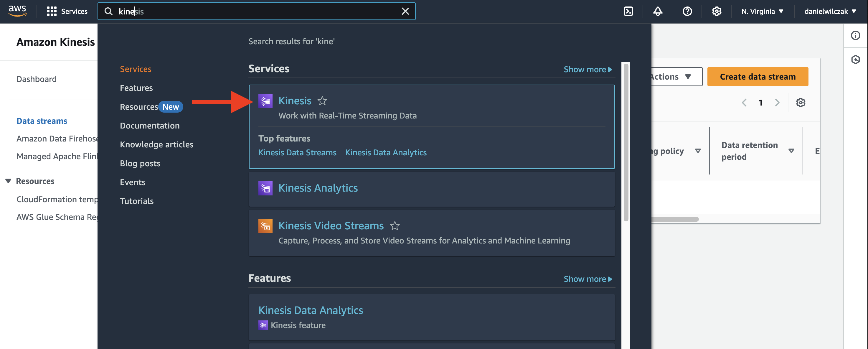
Task: Open Dashboard in the Kinesis sidebar
Action: pos(37,79)
